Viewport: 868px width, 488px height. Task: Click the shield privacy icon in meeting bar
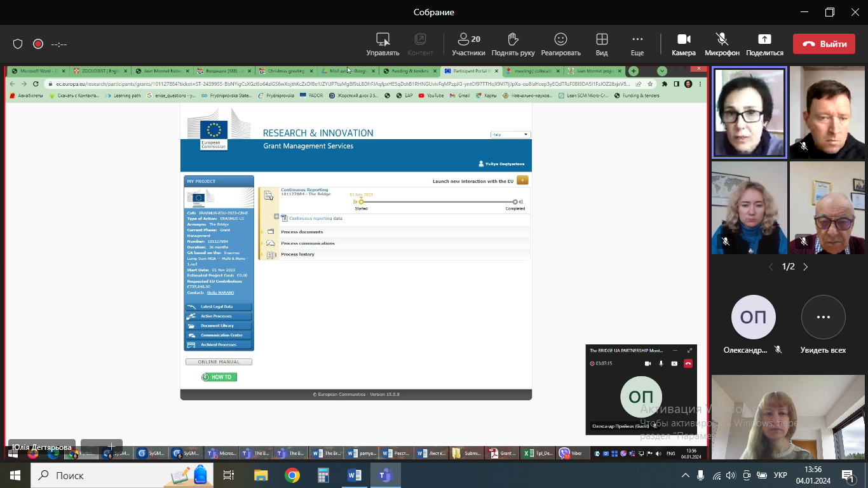point(18,44)
